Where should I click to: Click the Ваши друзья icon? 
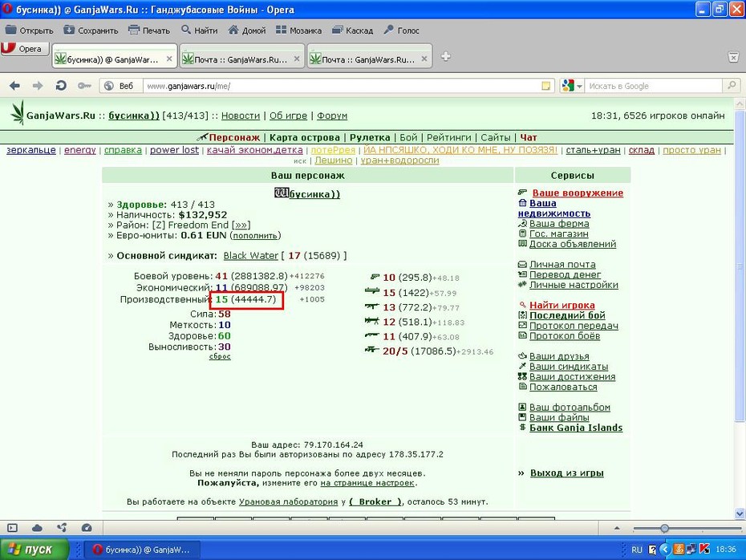point(522,356)
